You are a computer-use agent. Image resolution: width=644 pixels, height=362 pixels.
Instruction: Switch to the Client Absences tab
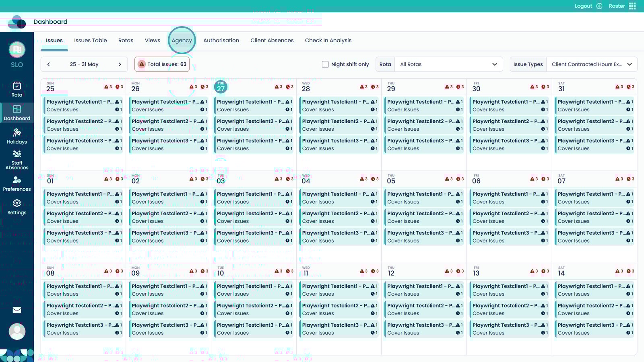[x=272, y=41]
